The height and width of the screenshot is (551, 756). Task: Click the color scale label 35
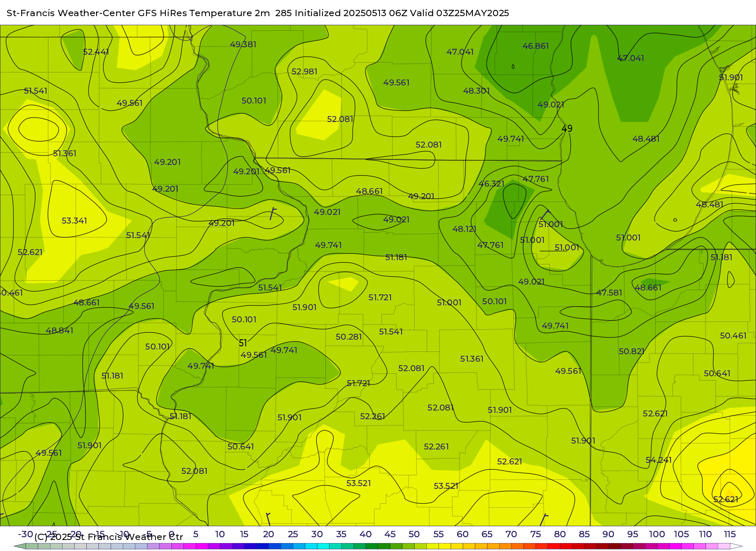pyautogui.click(x=341, y=534)
